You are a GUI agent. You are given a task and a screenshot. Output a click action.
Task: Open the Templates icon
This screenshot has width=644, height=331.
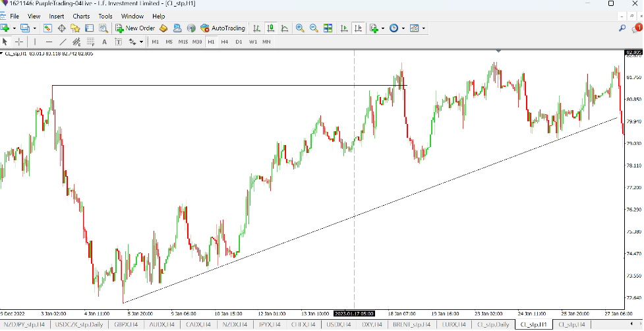click(x=414, y=28)
